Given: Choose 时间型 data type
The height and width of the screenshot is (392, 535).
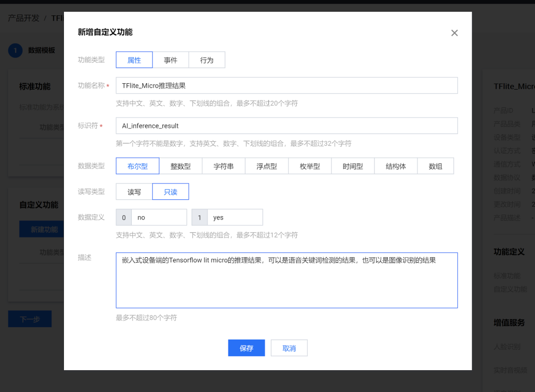Looking at the screenshot, I should click(x=353, y=166).
